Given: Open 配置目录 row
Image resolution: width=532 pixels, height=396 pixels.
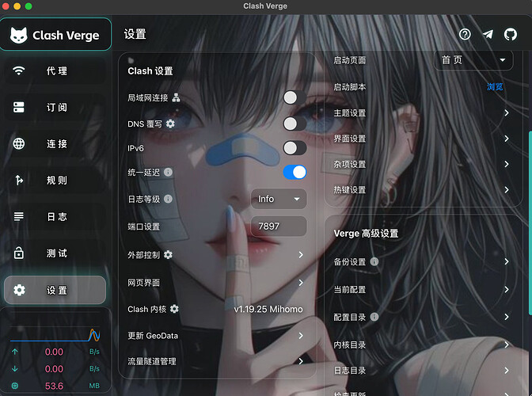Looking at the screenshot, I should (x=423, y=317).
